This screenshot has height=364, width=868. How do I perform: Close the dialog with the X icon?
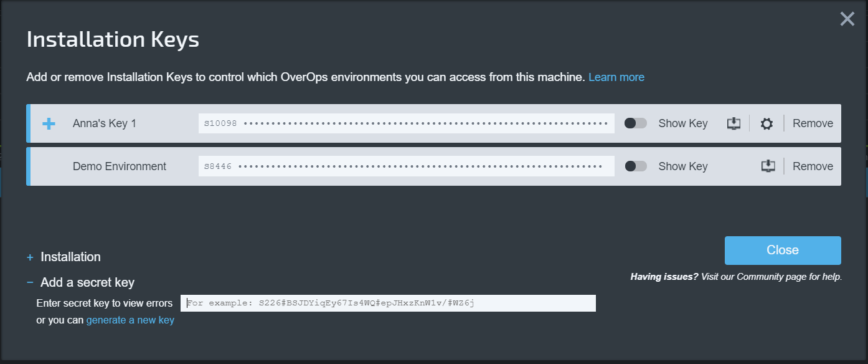point(847,19)
